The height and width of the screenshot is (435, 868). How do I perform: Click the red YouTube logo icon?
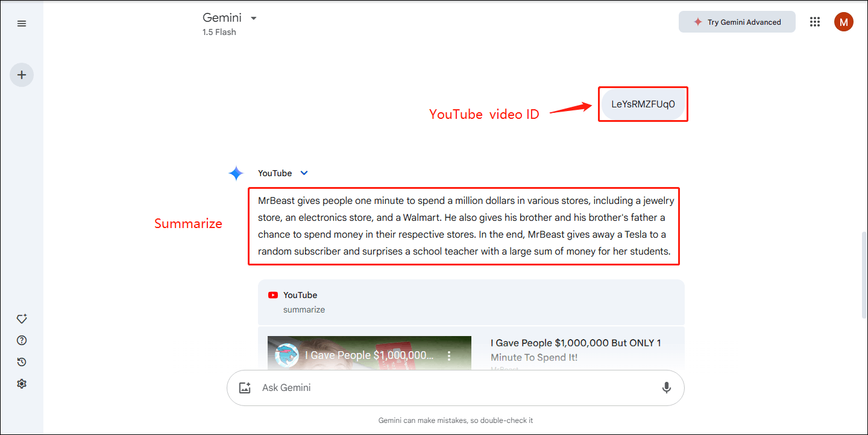273,295
